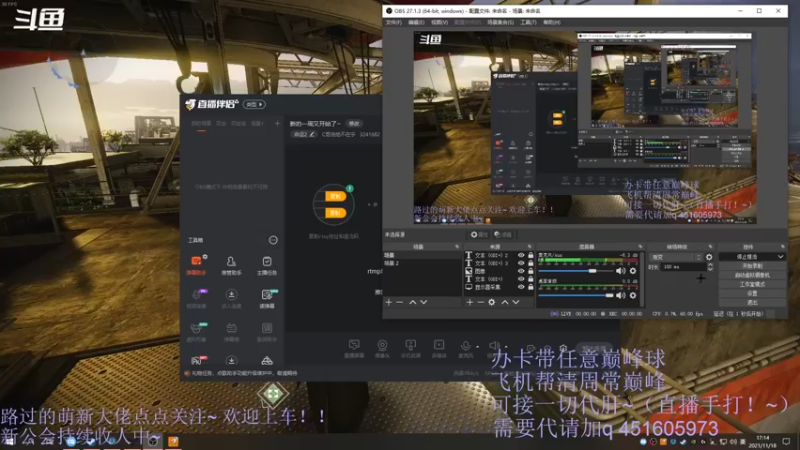Open desktop audio channel settings gear
The height and width of the screenshot is (450, 800).
(x=633, y=295)
